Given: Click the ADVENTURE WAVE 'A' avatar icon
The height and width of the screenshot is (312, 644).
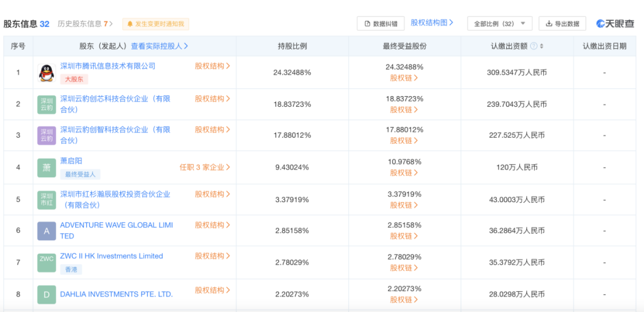Looking at the screenshot, I should [46, 231].
